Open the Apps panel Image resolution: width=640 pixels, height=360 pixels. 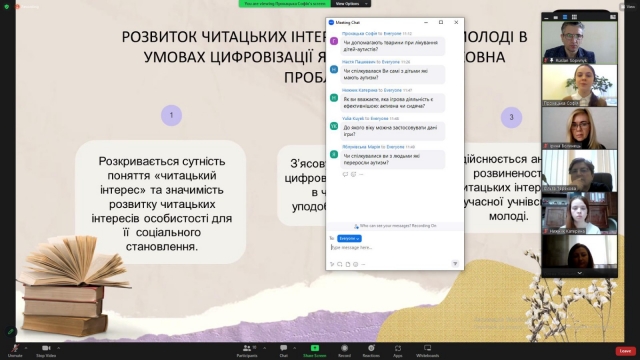[398, 350]
